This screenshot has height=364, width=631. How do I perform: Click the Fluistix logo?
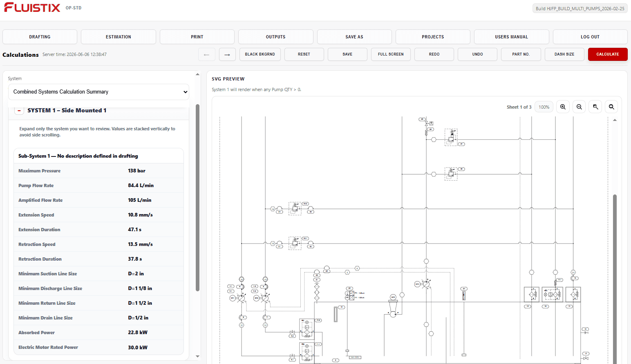point(32,7)
